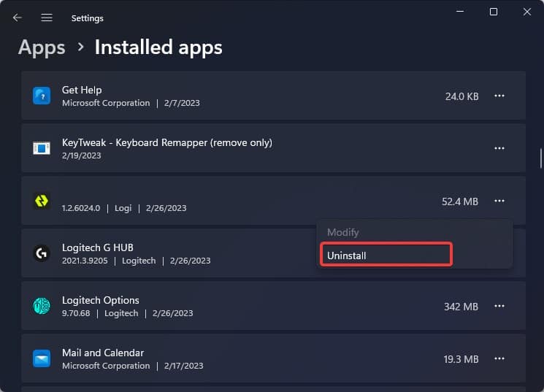Click the 342 MB size value

(461, 307)
